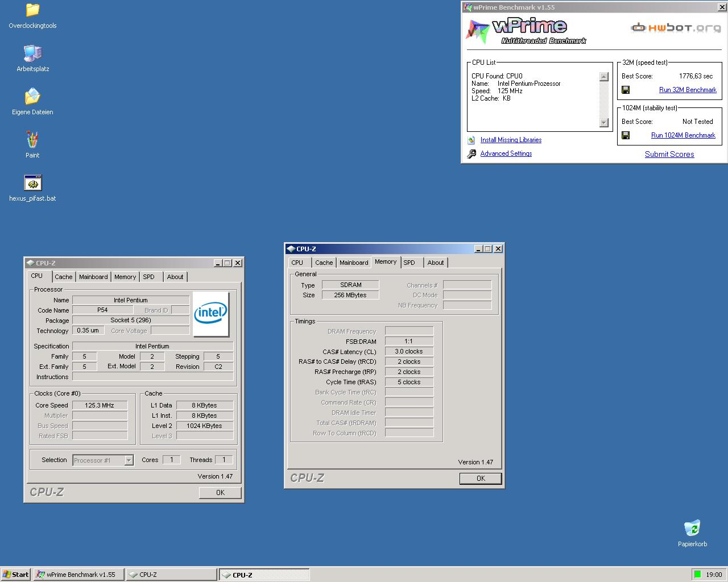This screenshot has width=728, height=582.
Task: Click the FSB:DRAM 1:1 value
Action: click(409, 341)
